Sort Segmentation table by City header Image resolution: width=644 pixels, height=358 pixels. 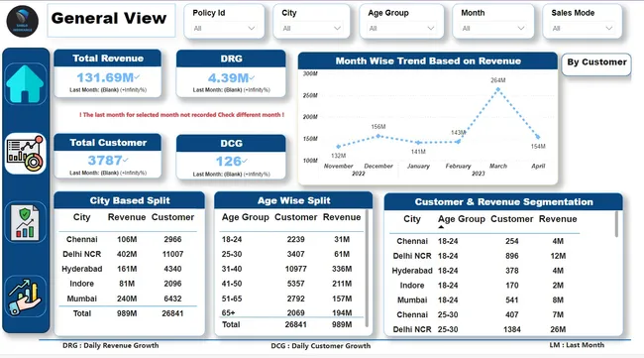coord(412,219)
